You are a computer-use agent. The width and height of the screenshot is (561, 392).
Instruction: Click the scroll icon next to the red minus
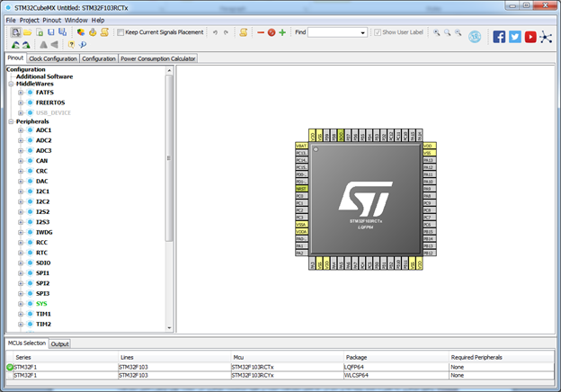pos(244,32)
